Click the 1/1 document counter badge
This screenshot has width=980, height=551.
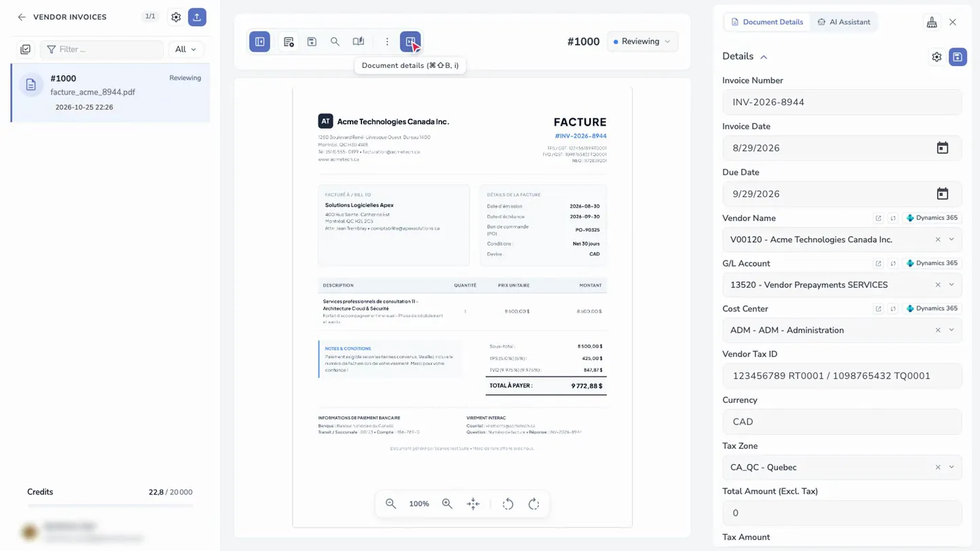tap(150, 16)
